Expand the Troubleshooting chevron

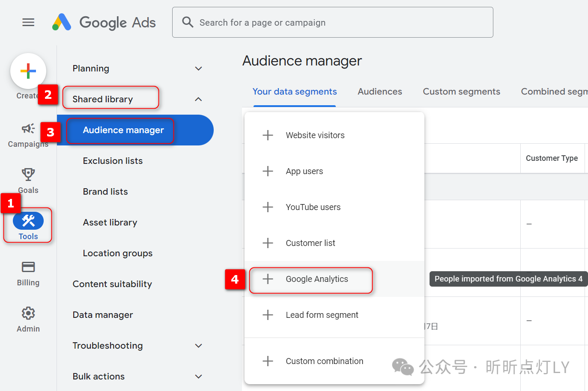click(x=198, y=346)
